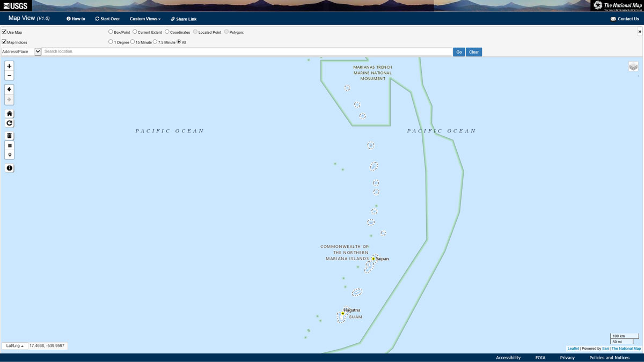Uncheck the Use Map checkbox

coord(4,32)
